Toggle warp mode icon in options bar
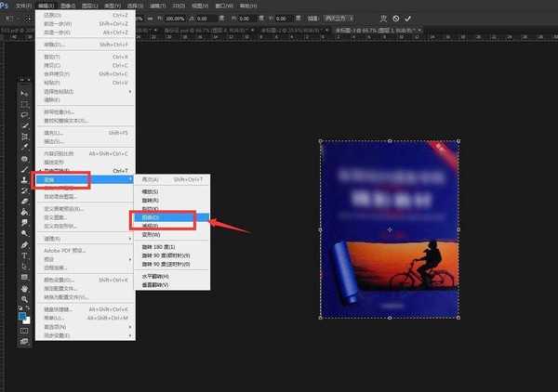 pyautogui.click(x=382, y=18)
